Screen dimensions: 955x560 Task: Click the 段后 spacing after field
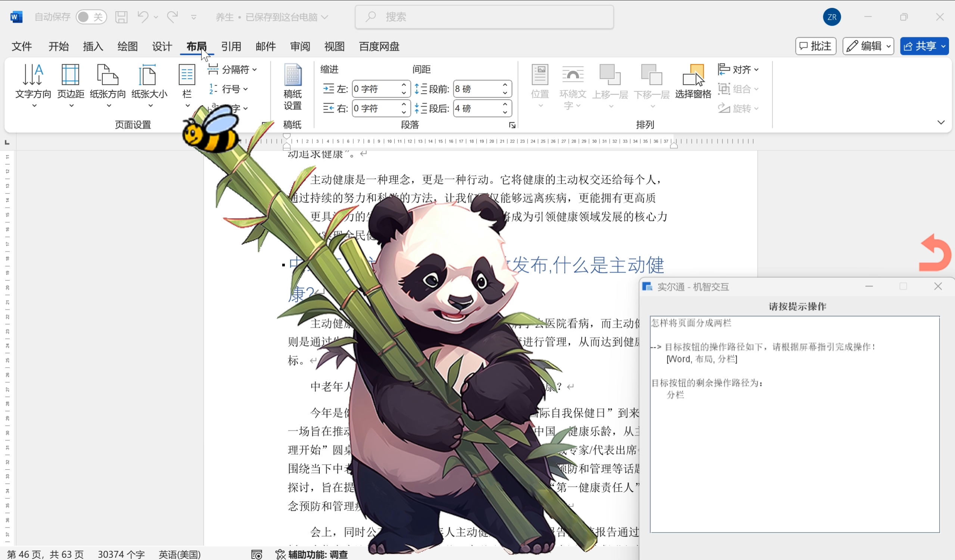(x=477, y=108)
